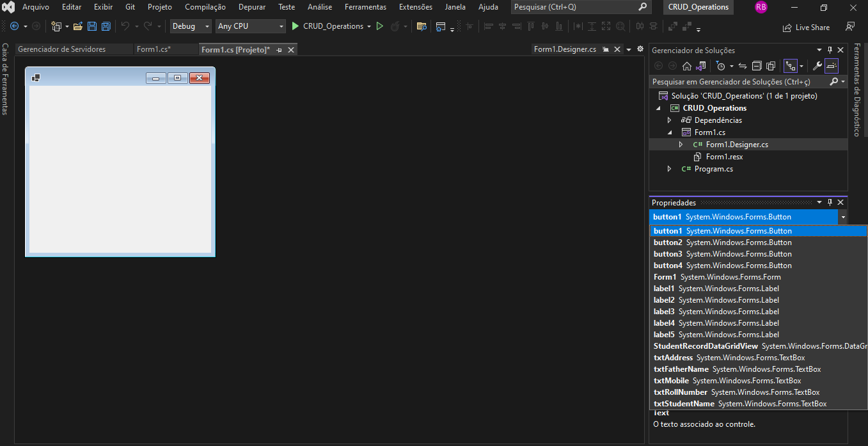Switch to Gerenciador de Servidores tab
The height and width of the screenshot is (446, 868).
click(x=62, y=49)
